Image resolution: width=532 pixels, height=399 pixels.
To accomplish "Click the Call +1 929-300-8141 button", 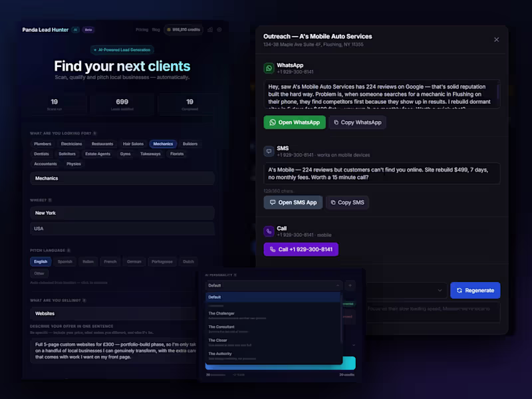I will (301, 249).
